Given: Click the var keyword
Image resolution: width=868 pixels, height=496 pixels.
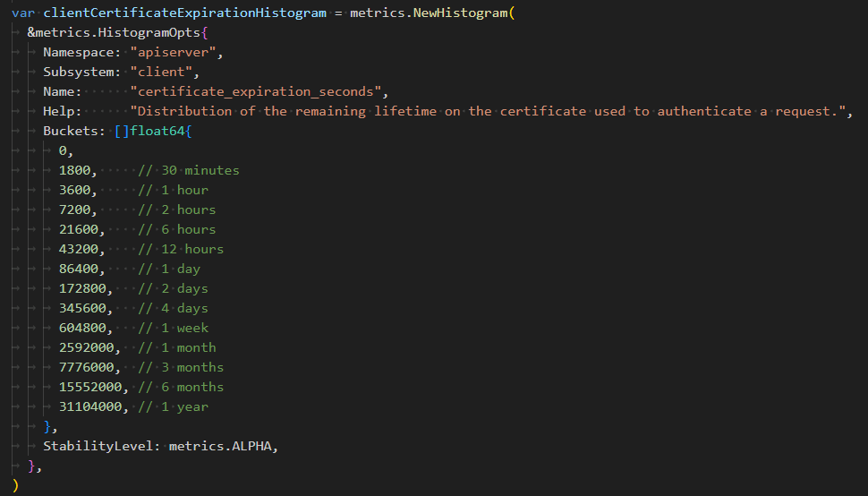Looking at the screenshot, I should (22, 13).
